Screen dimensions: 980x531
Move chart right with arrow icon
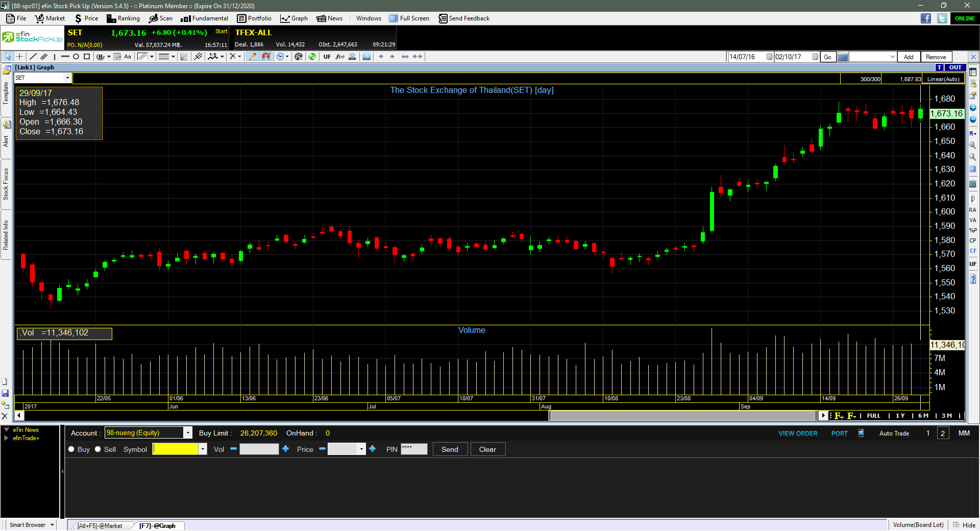coord(393,57)
